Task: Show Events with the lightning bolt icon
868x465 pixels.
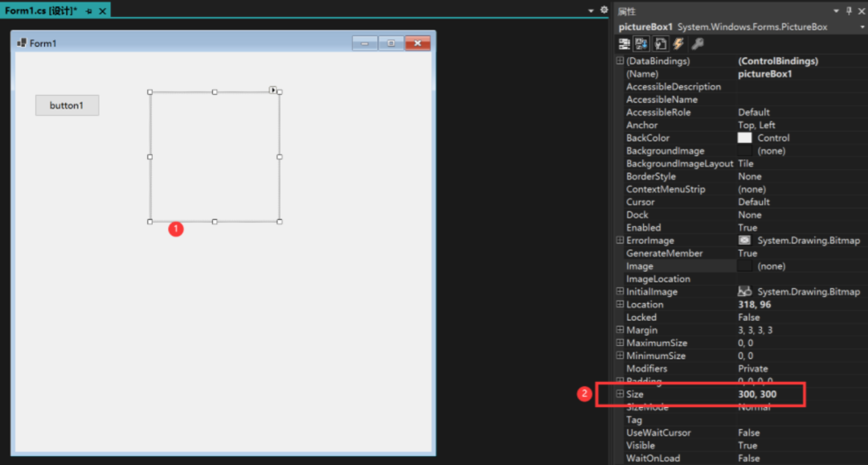Action: (x=678, y=44)
